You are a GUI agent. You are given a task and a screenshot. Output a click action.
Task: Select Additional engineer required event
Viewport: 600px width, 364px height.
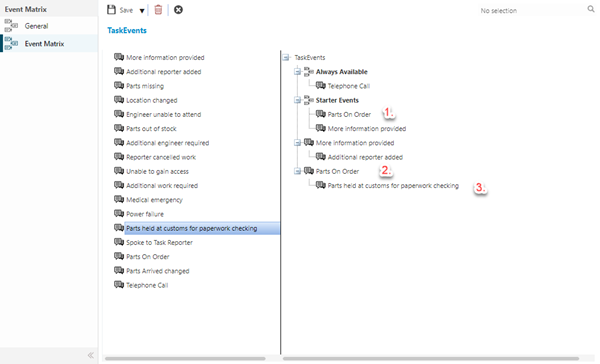[168, 143]
